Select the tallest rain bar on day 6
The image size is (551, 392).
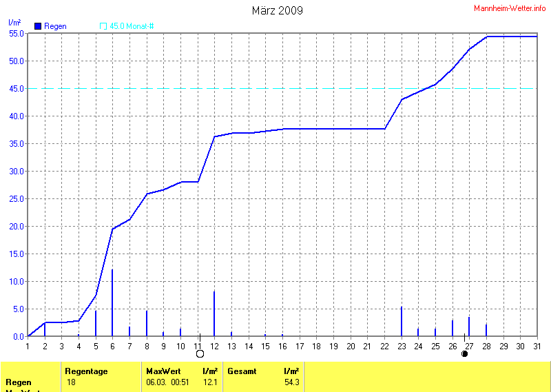pos(112,303)
